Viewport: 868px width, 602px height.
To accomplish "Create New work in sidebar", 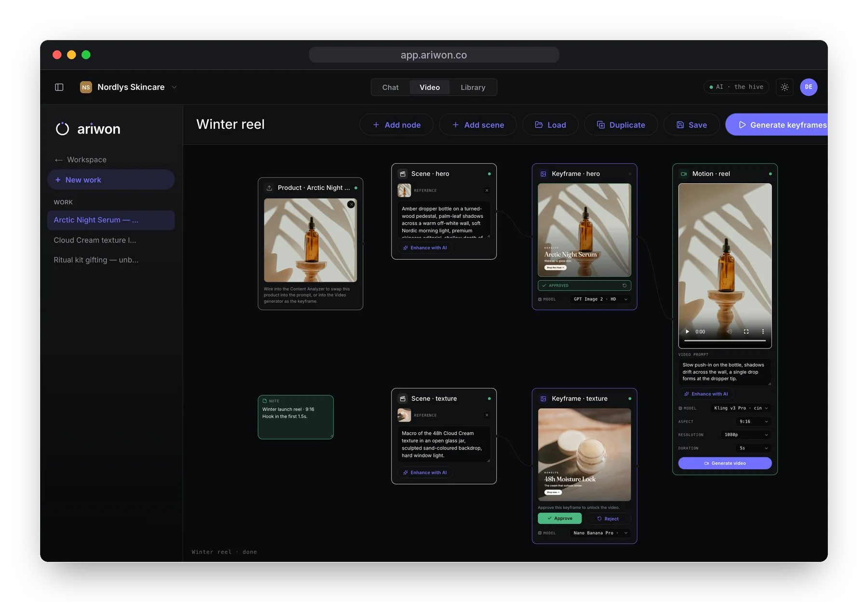I will pos(111,180).
